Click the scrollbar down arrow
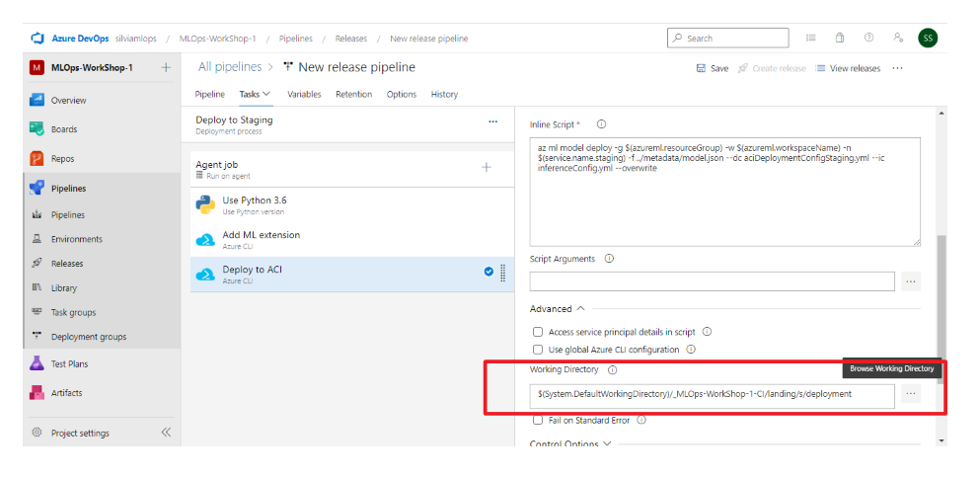 coord(942,440)
